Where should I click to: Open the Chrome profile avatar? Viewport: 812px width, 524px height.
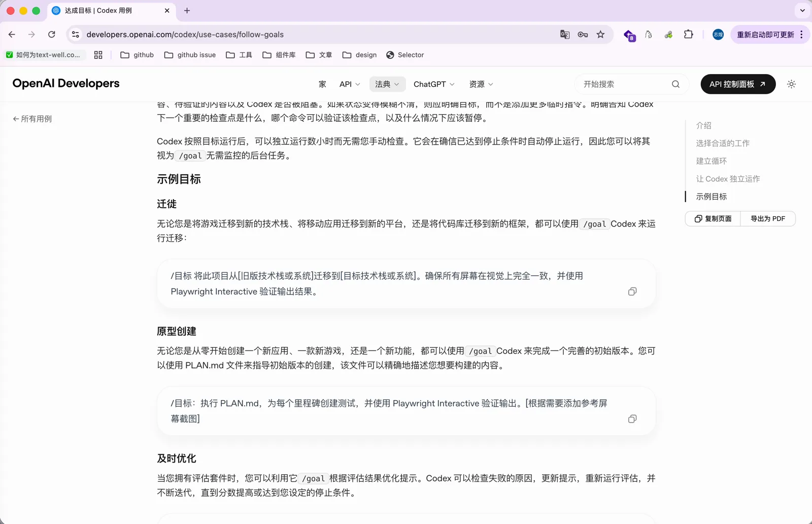click(718, 35)
